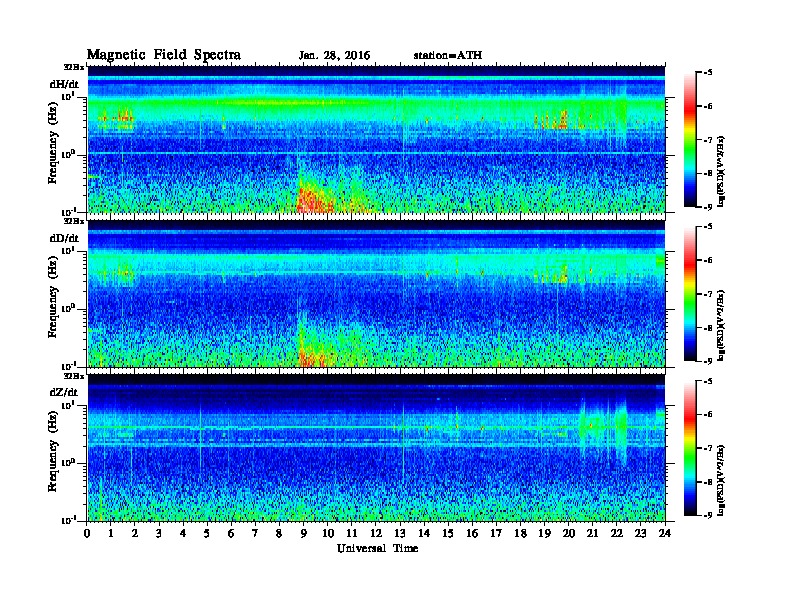Click hour 22 on the time axis
The width and height of the screenshot is (792, 612).
click(617, 534)
